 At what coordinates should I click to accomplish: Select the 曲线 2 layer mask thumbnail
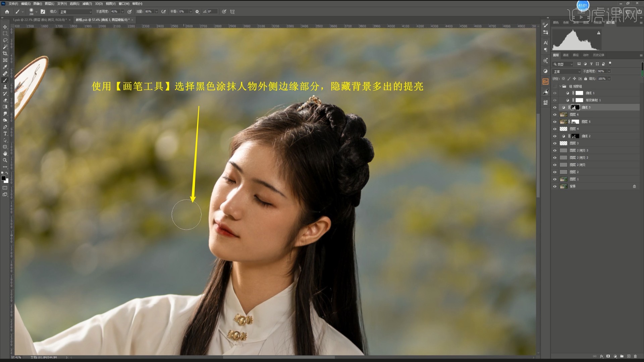click(x=576, y=136)
